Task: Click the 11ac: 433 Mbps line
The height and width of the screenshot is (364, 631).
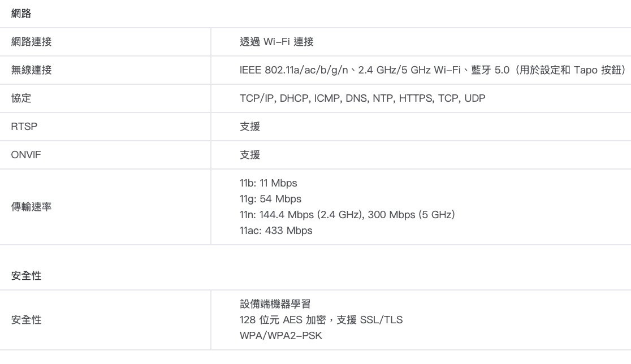Action: point(276,231)
